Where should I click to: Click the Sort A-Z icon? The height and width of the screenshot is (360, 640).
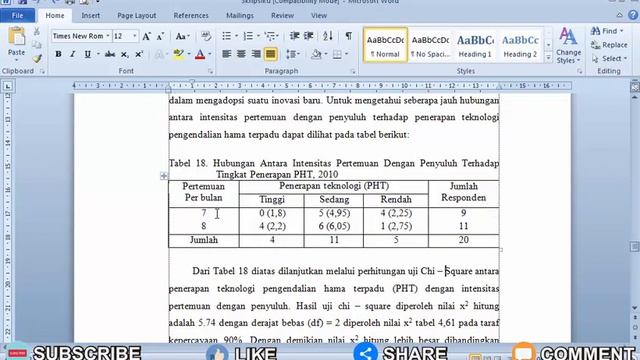coord(328,36)
